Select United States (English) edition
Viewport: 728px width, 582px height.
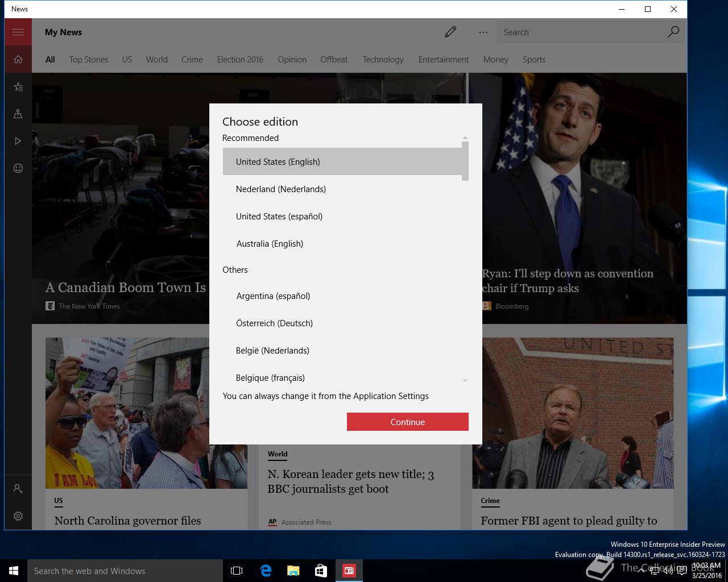click(x=342, y=161)
